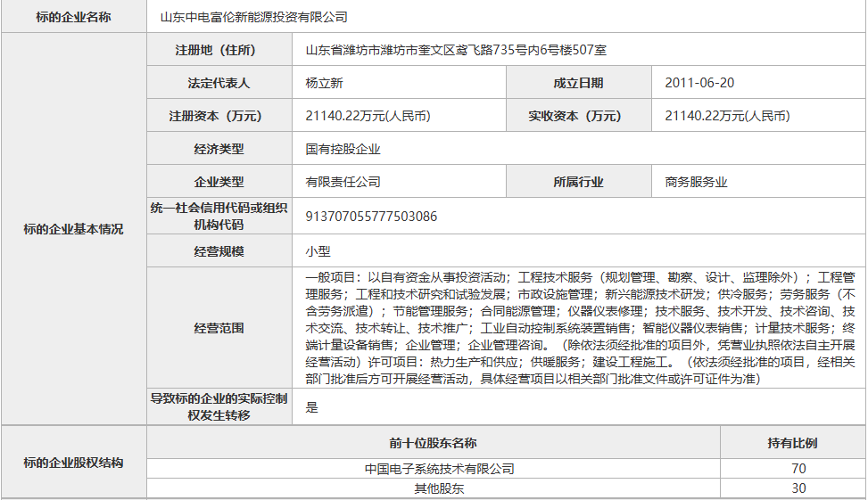
Task: Click the 标的企业基本情况 section header
Action: tap(74, 229)
